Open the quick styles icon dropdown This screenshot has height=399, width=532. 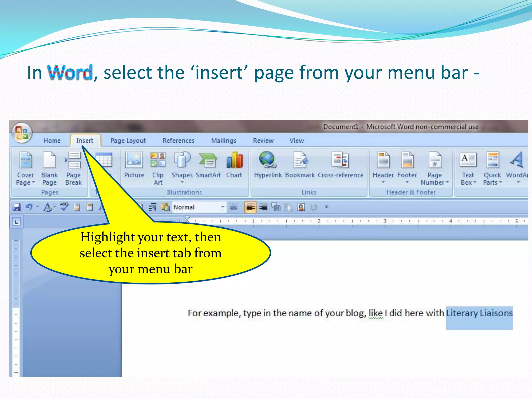coord(55,207)
